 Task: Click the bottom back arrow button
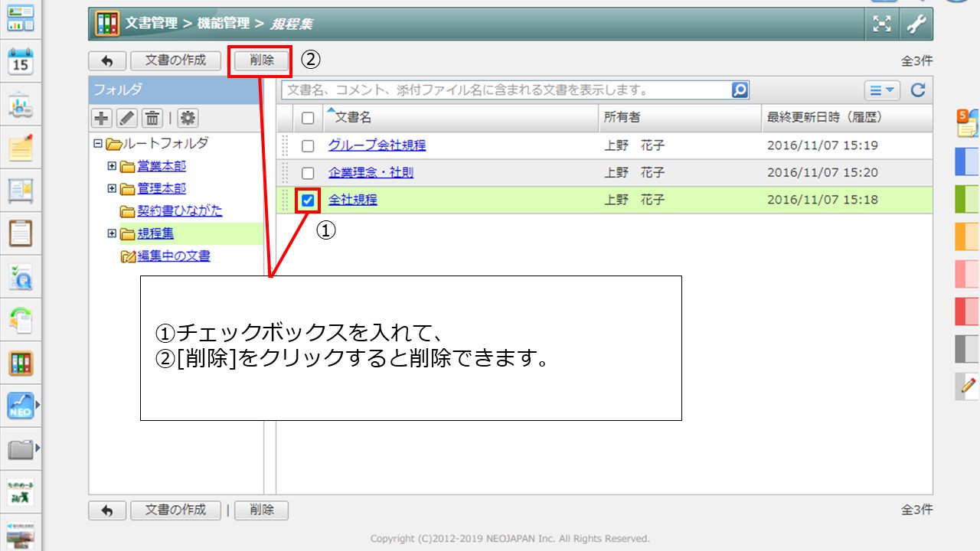pyautogui.click(x=107, y=510)
